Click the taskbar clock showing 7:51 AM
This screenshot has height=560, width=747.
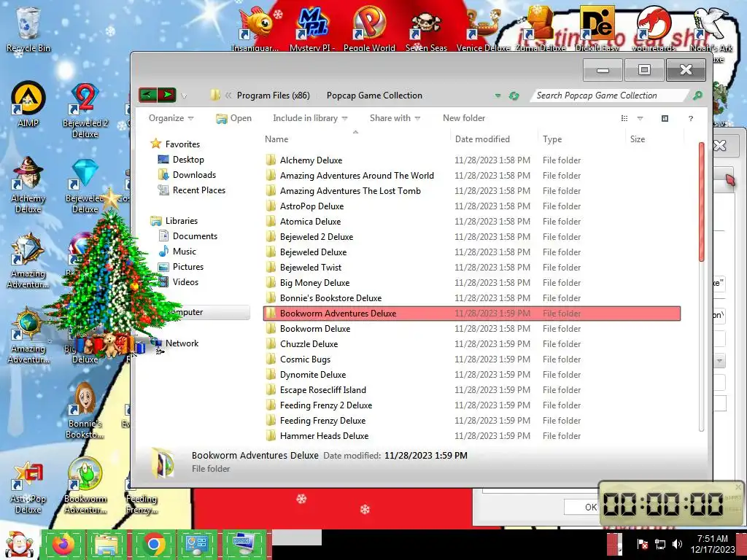pyautogui.click(x=713, y=544)
